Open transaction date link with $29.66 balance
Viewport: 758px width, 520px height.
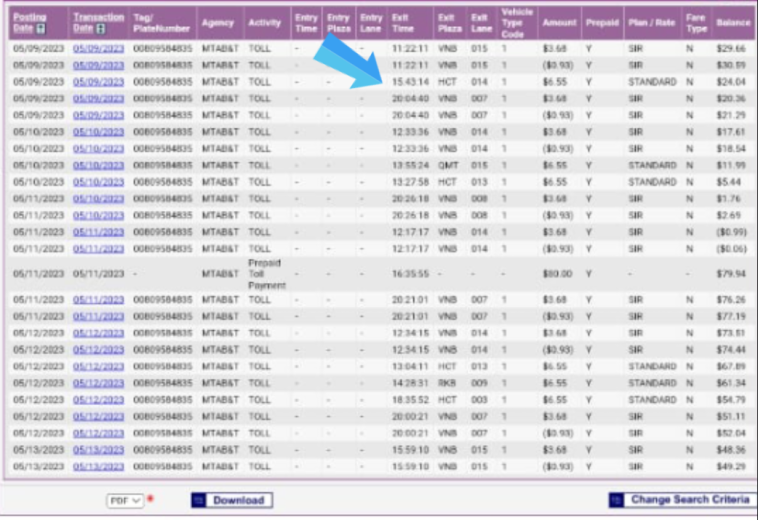click(98, 48)
